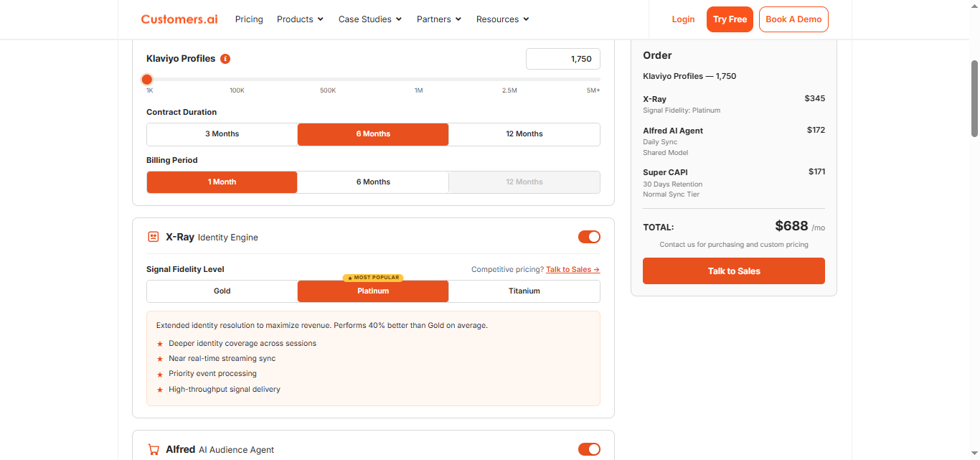Click the Alfred AI Agent order line
Viewport: 980px width, 460px height.
coord(734,141)
